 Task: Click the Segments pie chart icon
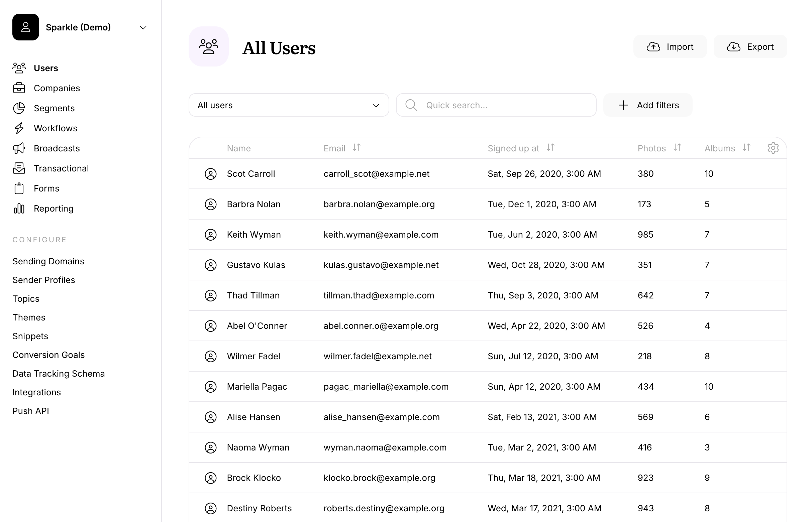click(19, 108)
